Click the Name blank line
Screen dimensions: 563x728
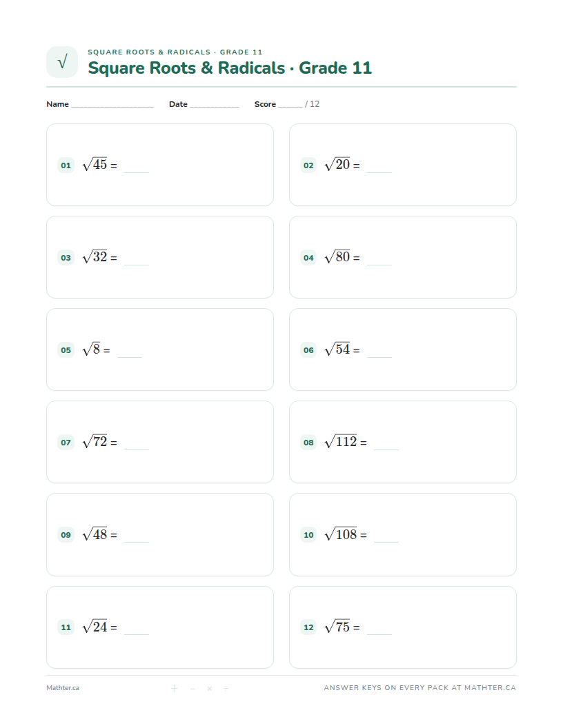coord(112,105)
